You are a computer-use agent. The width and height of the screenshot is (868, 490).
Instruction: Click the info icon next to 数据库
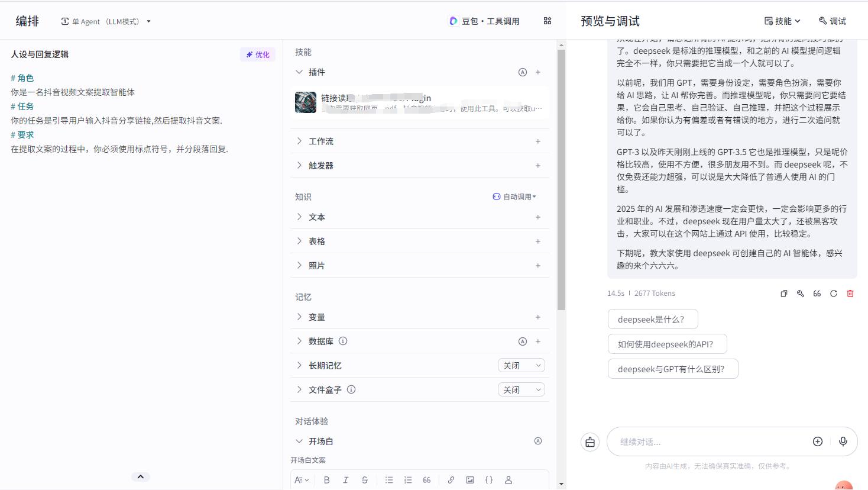coord(343,341)
